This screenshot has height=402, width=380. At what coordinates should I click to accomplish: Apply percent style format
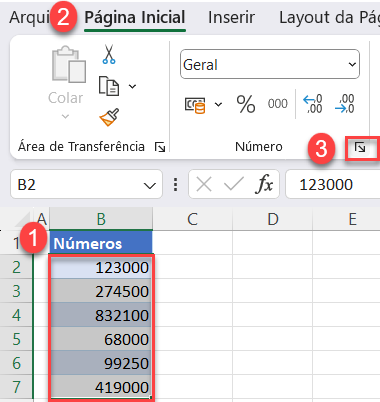click(246, 104)
